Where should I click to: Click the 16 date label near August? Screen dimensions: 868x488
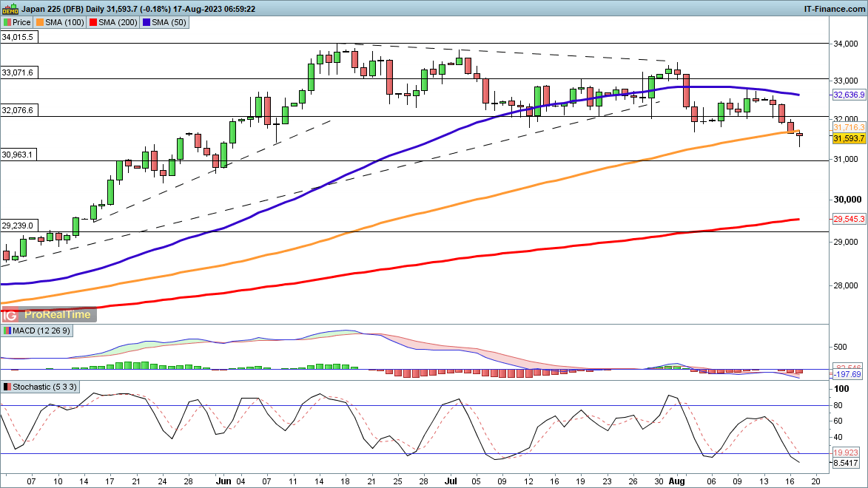(790, 481)
